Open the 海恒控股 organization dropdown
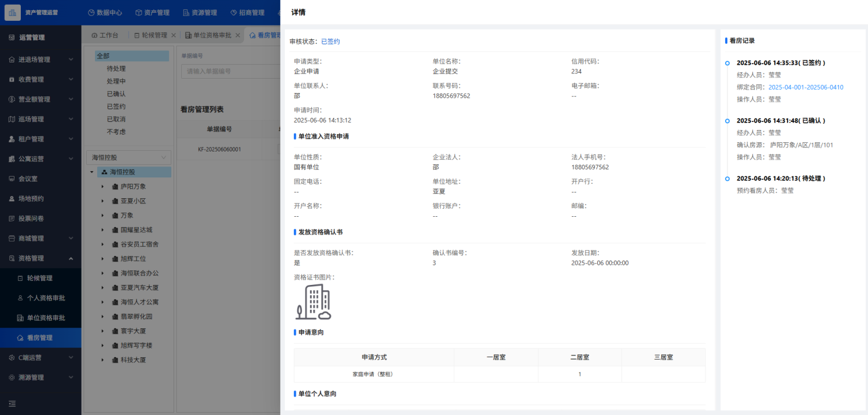This screenshot has height=415, width=868. coord(128,157)
